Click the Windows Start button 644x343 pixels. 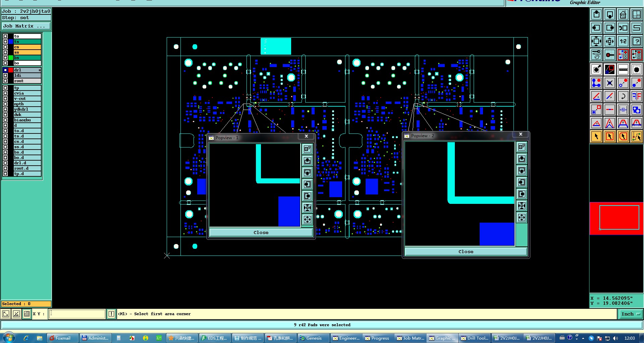pos(9,338)
